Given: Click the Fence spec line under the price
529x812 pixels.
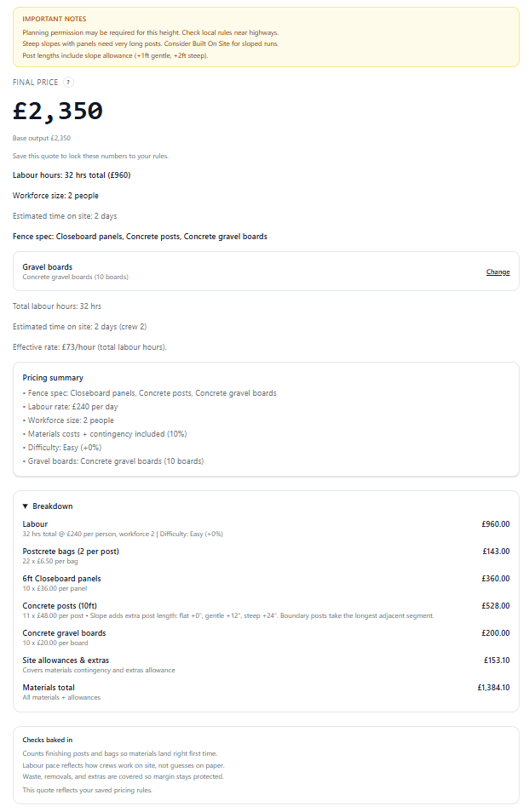Looking at the screenshot, I should click(140, 237).
